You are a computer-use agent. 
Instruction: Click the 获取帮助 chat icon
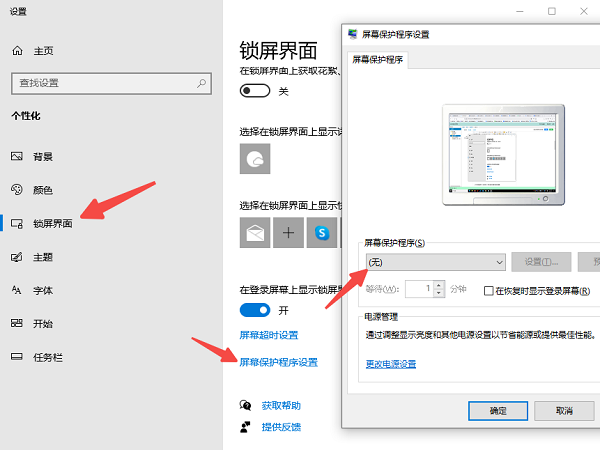pyautogui.click(x=245, y=405)
